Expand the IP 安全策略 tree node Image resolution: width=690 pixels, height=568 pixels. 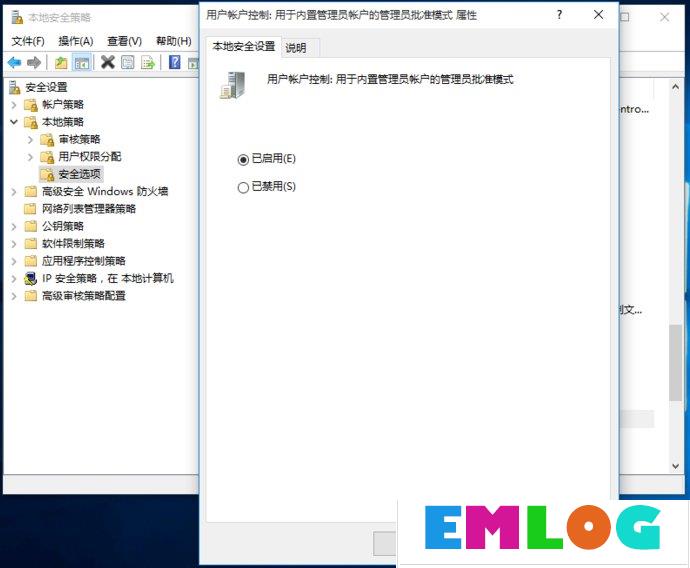14,278
